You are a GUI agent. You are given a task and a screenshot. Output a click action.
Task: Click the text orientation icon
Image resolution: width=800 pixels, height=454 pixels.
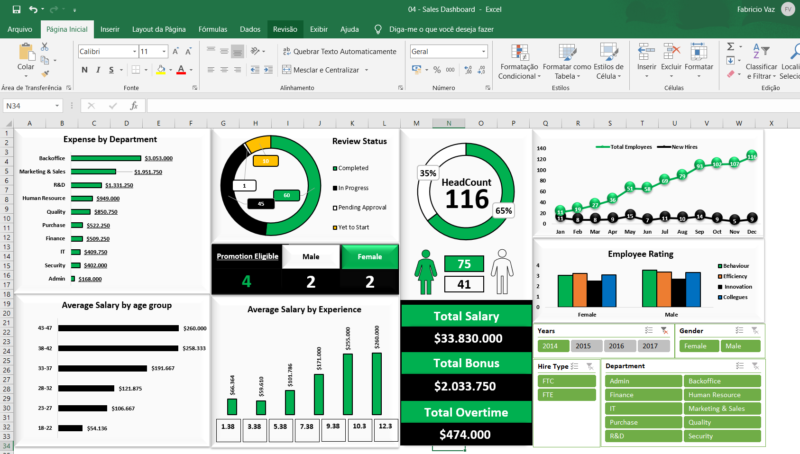click(255, 51)
